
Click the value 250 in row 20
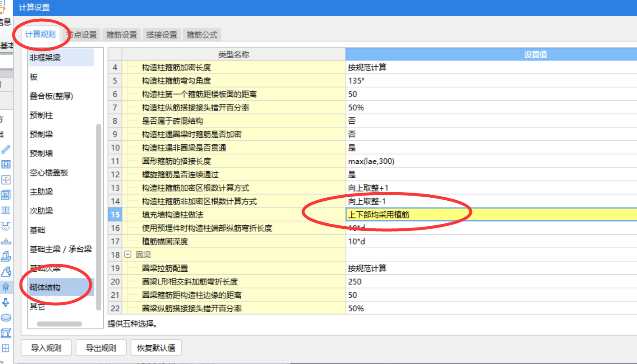(492, 282)
